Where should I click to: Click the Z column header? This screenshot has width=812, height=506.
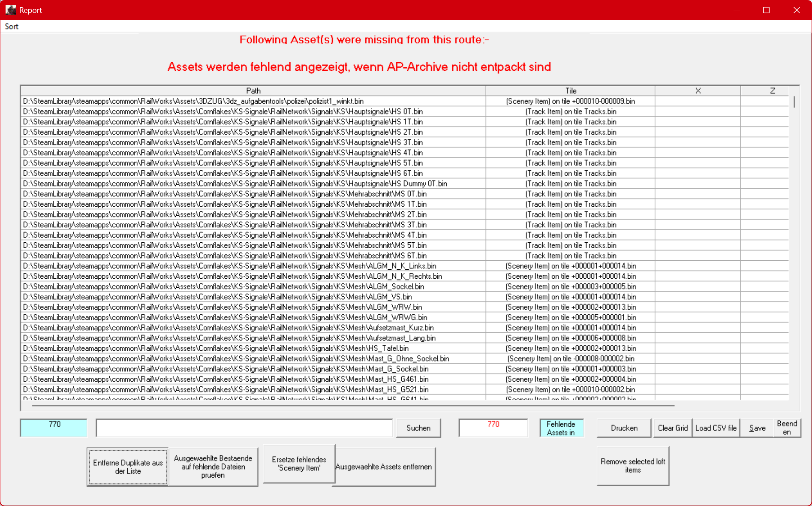pyautogui.click(x=772, y=90)
